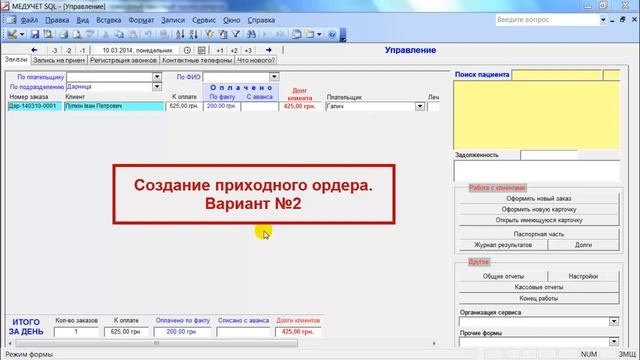The height and width of the screenshot is (360, 640).
Task: Open the Вид menu
Action: pos(83,20)
